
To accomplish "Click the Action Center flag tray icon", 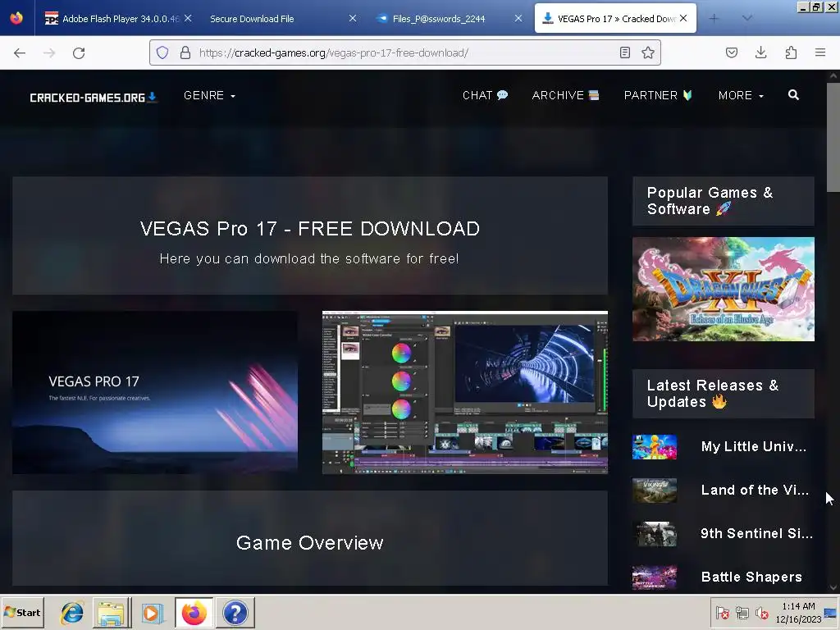I will point(722,613).
